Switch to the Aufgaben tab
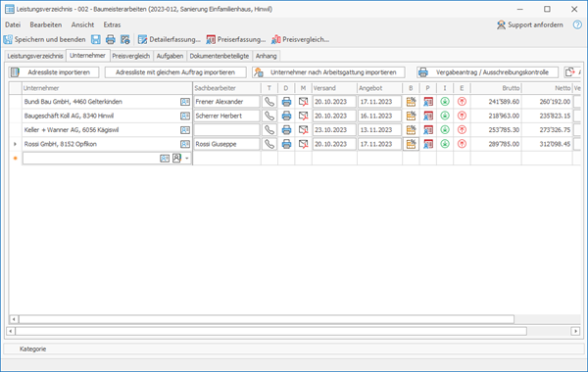The image size is (588, 372). (x=170, y=56)
